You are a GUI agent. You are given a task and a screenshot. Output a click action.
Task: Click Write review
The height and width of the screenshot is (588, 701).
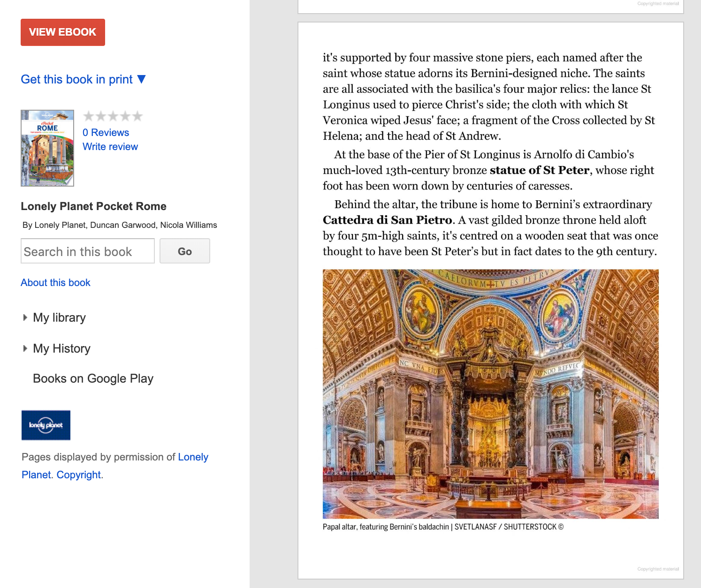click(110, 146)
